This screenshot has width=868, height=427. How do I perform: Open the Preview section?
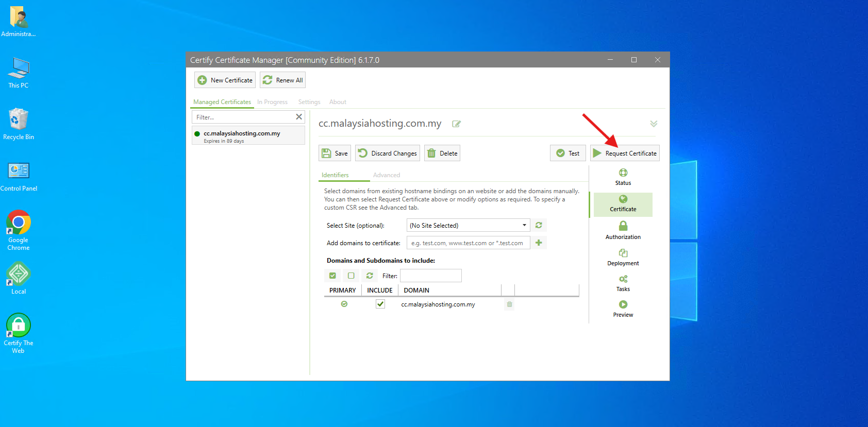point(623,309)
